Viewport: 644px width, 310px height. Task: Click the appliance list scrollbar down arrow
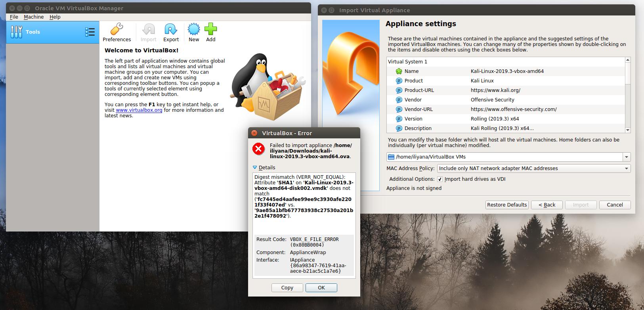click(x=627, y=130)
